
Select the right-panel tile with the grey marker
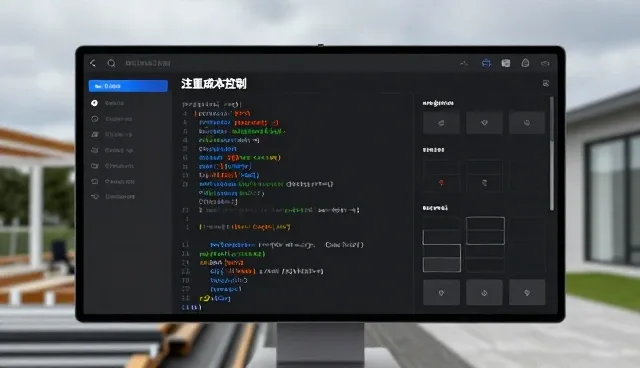(x=484, y=177)
